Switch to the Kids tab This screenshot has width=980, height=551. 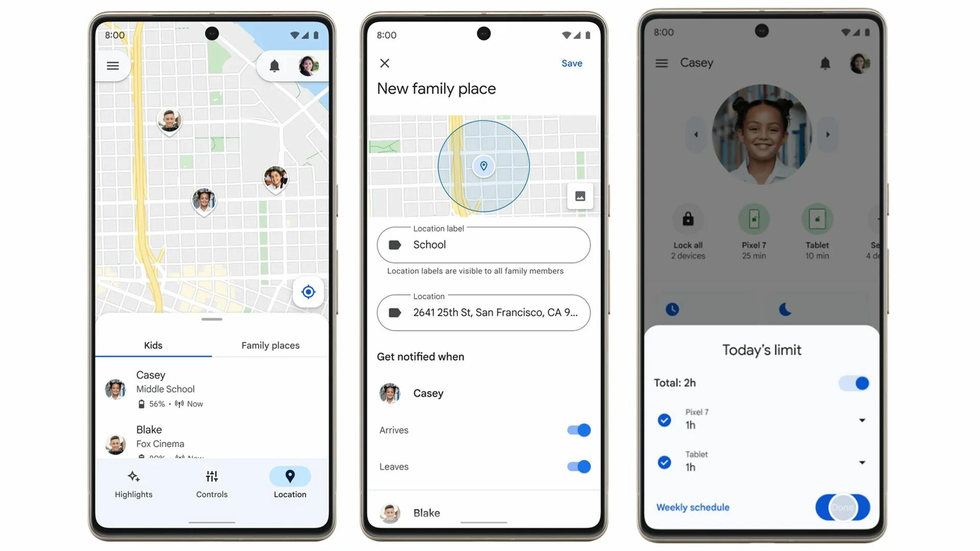pos(153,344)
